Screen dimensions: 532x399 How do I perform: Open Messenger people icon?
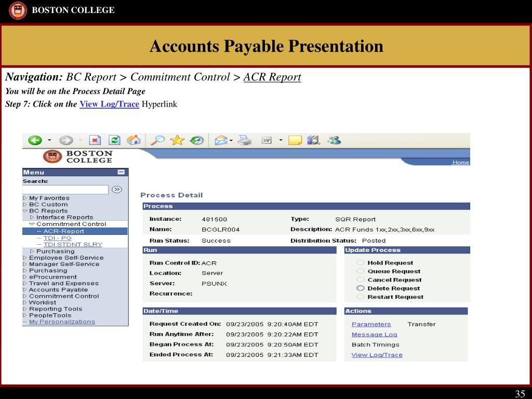point(334,140)
